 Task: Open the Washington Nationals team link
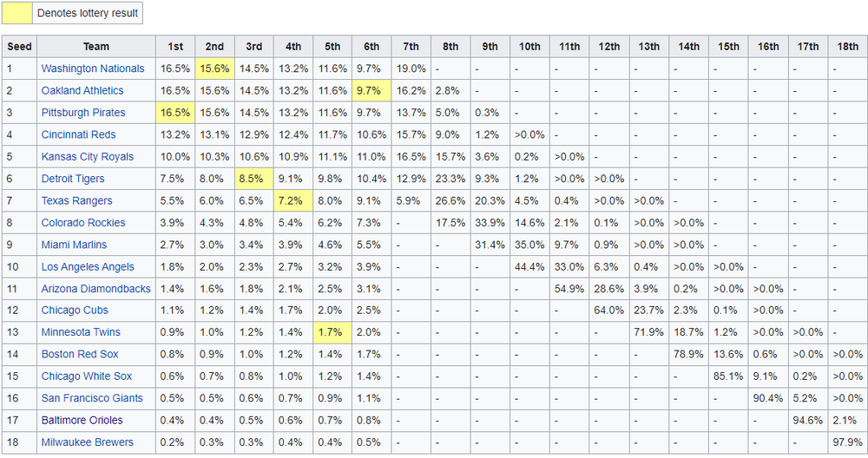pyautogui.click(x=93, y=69)
